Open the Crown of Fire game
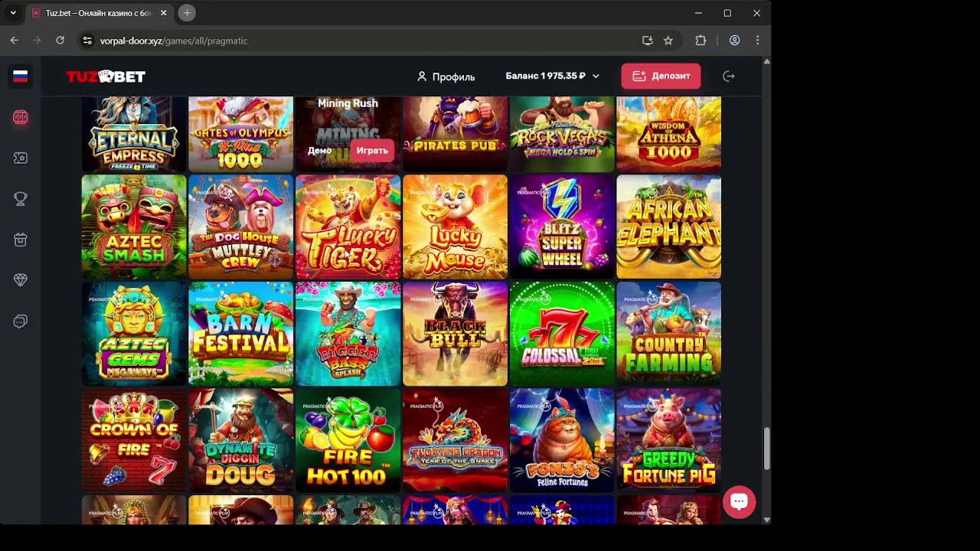Viewport: 980px width, 551px height. (134, 440)
